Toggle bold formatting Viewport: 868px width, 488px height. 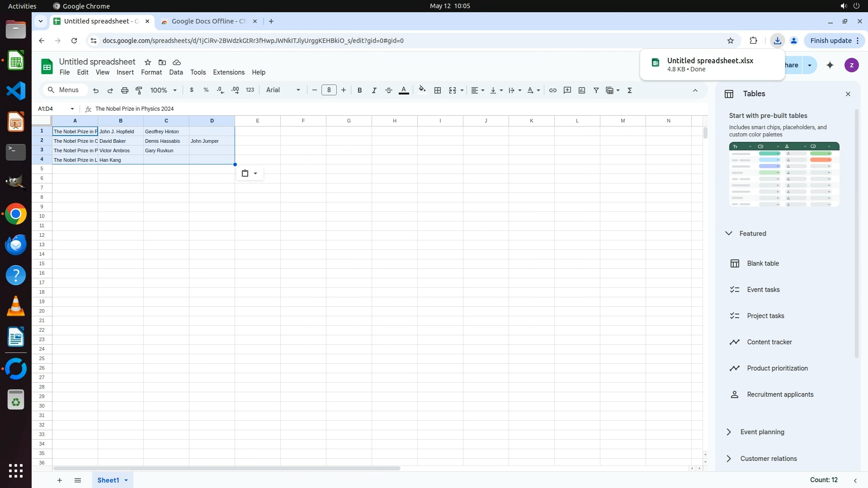359,90
